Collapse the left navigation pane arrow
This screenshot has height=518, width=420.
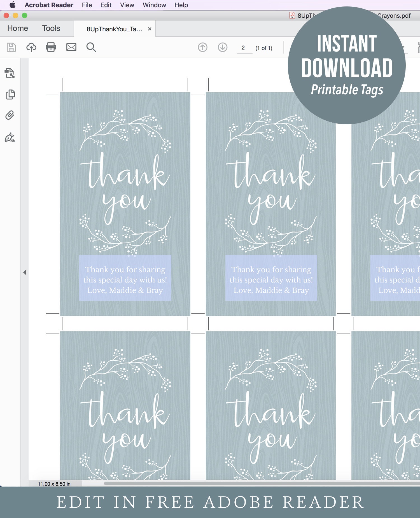[25, 272]
